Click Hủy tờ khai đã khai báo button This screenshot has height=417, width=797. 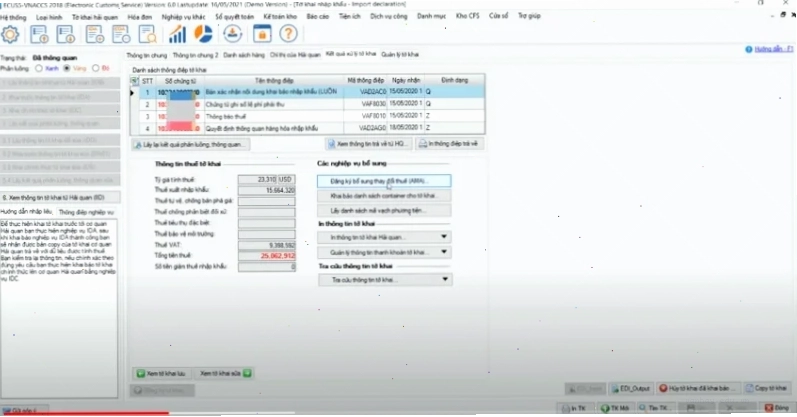697,389
